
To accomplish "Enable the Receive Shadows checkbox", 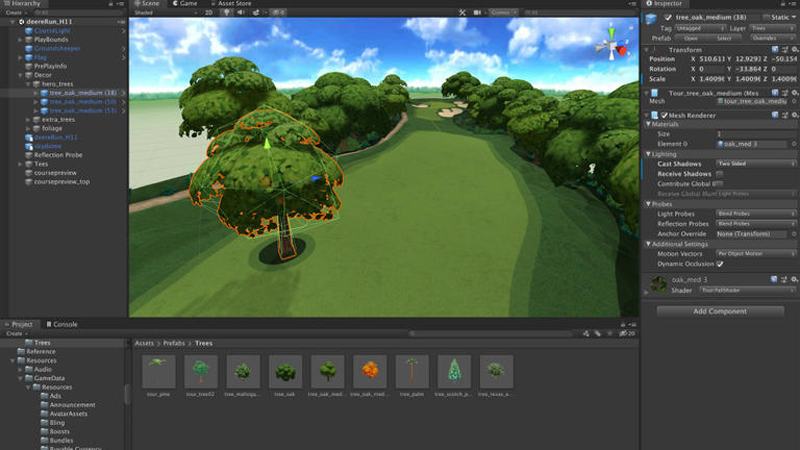I will pos(719,173).
